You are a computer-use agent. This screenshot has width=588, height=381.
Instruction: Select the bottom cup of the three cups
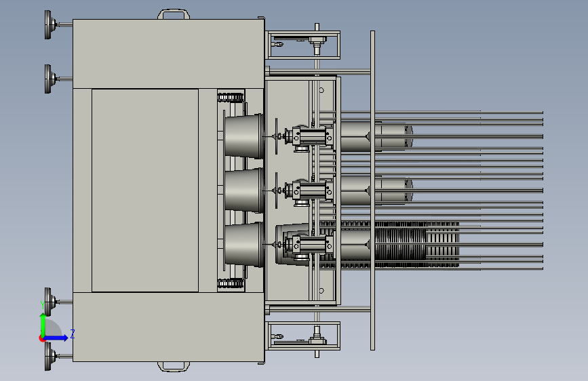coord(243,245)
